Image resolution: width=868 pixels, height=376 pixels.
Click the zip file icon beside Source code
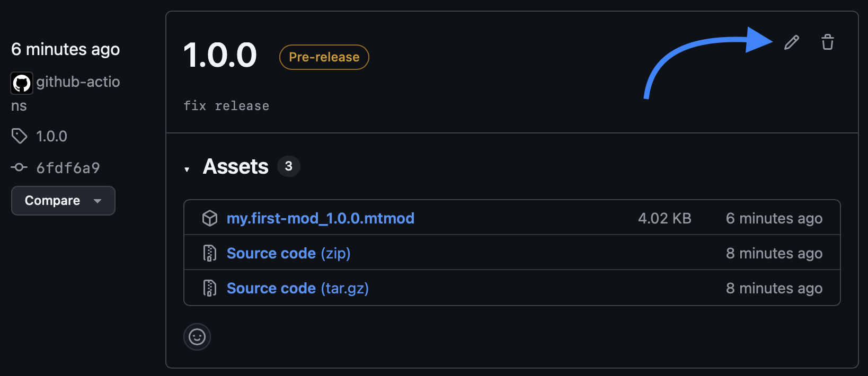(x=210, y=253)
